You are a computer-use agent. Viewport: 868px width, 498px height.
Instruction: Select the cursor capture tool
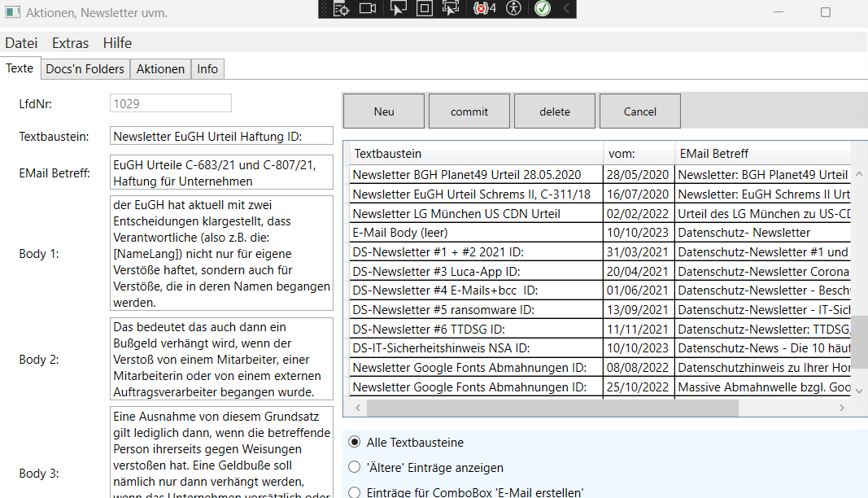coord(398,8)
